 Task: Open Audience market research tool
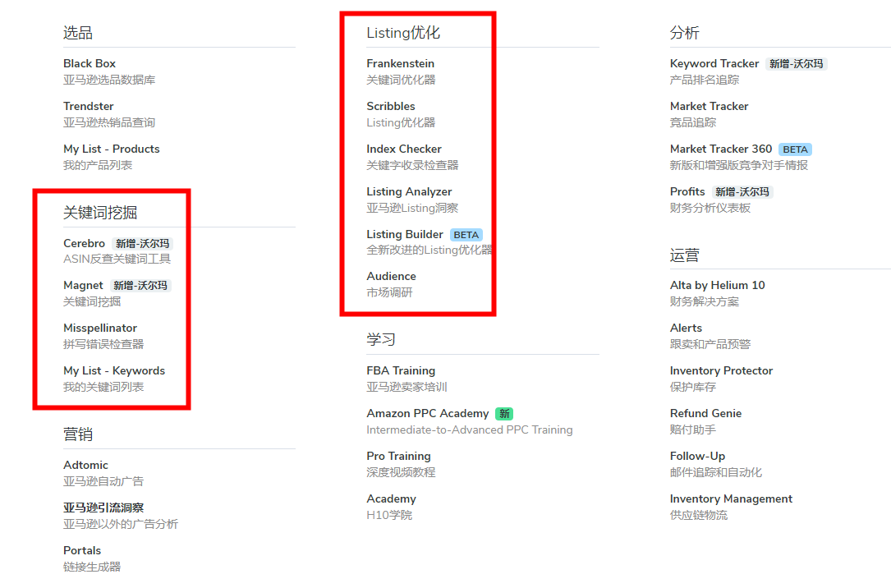tap(392, 277)
